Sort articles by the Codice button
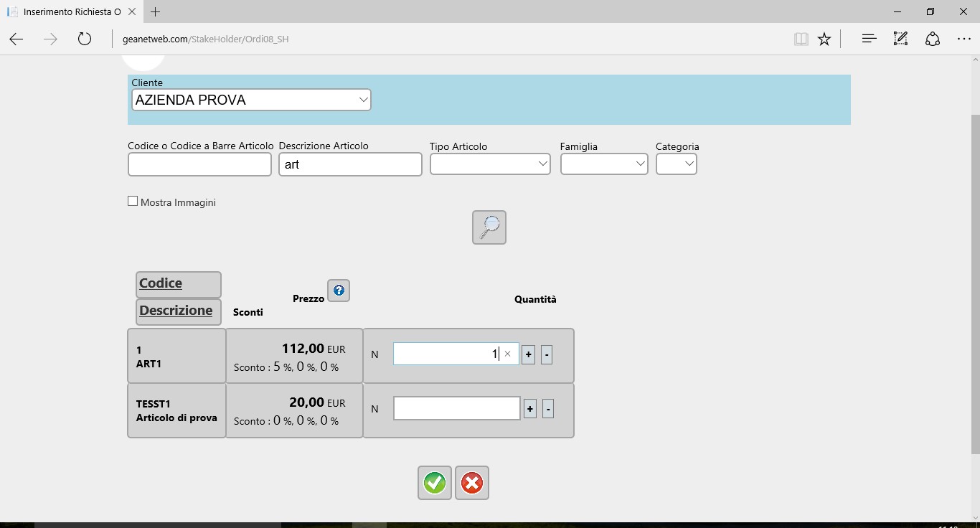The image size is (980, 528). pos(179,284)
